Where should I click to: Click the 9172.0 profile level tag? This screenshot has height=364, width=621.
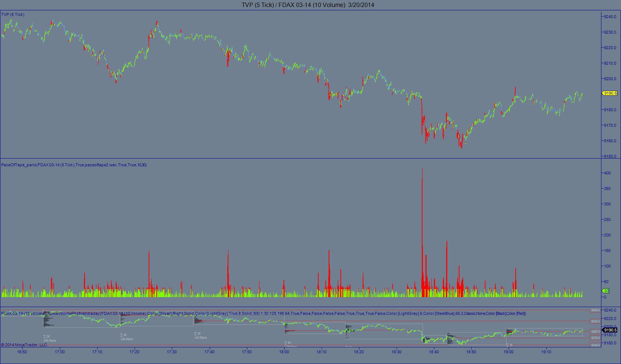coord(595,338)
